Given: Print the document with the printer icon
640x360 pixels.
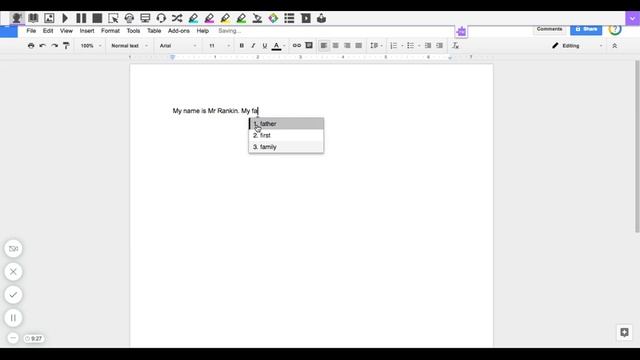Looking at the screenshot, I should point(31,46).
